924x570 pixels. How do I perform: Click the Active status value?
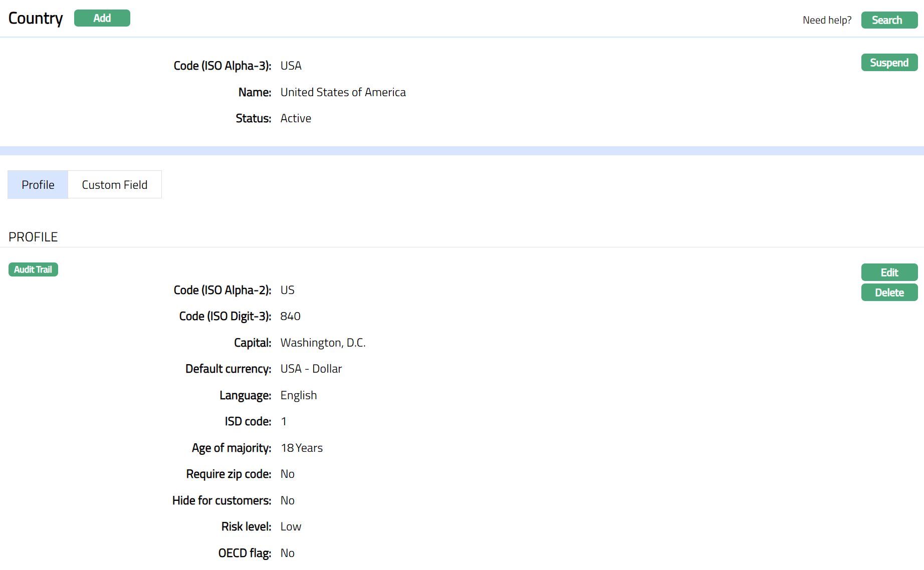coord(296,118)
